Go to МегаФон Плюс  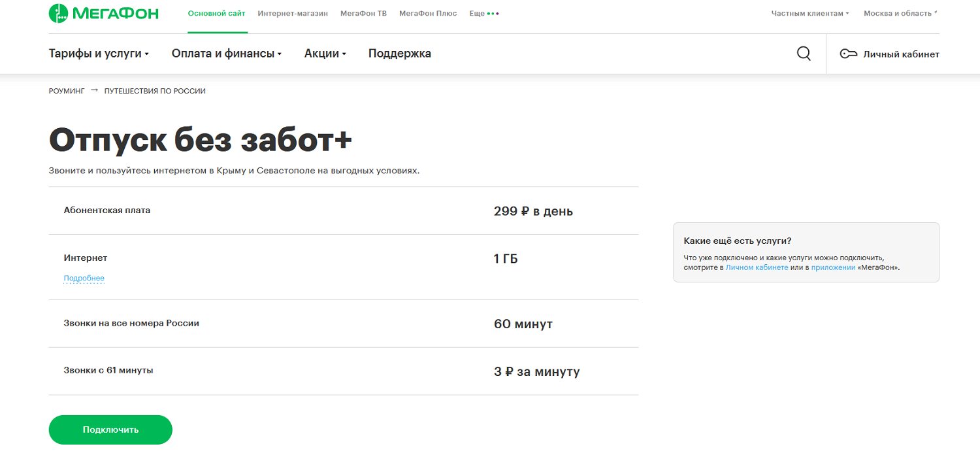click(428, 12)
